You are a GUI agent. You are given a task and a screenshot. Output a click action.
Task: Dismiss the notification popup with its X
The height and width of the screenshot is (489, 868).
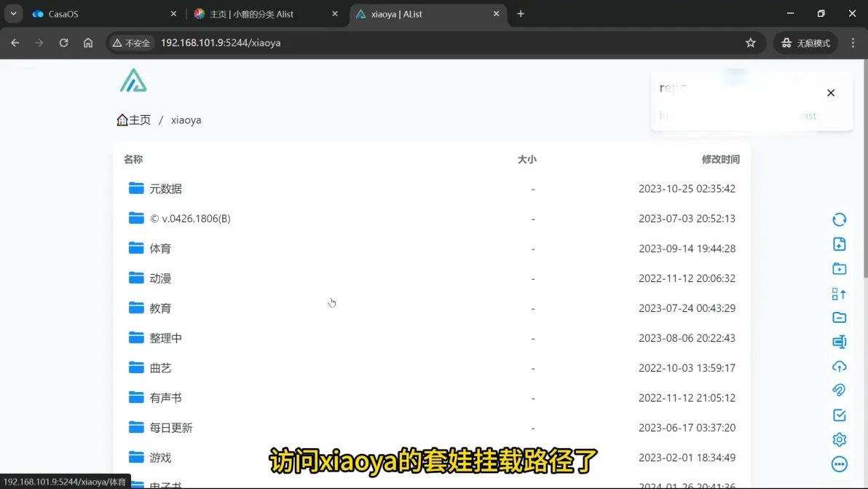coord(830,93)
